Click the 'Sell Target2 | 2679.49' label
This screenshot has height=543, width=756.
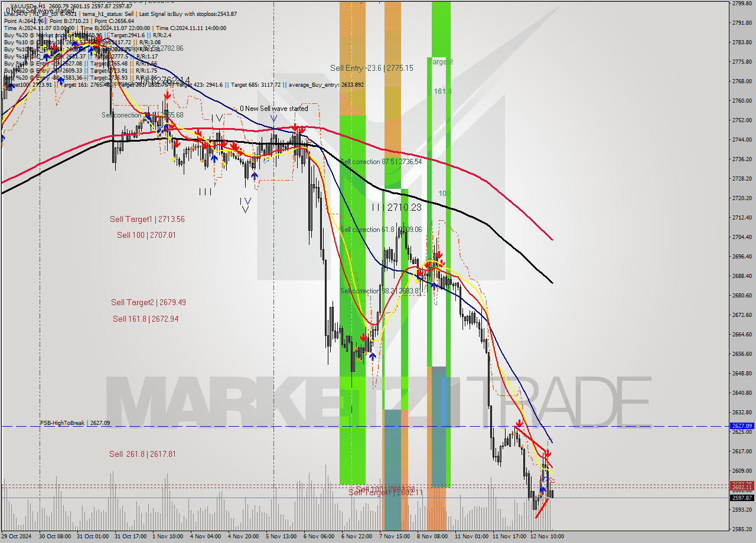[x=148, y=302]
